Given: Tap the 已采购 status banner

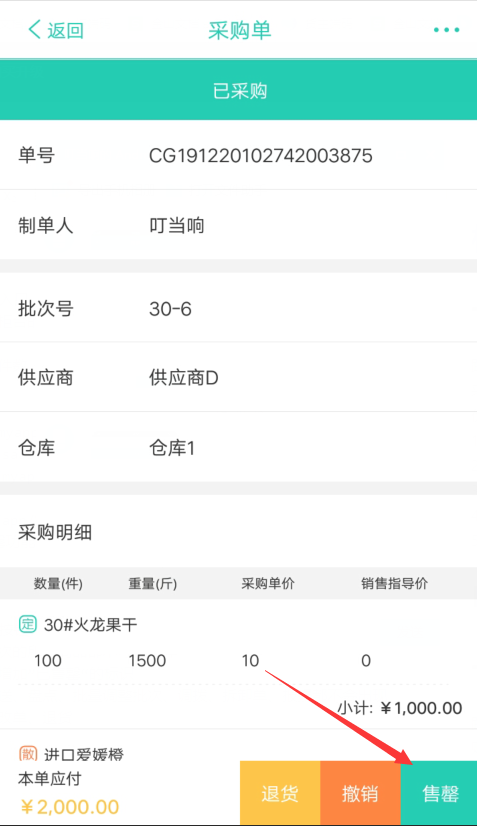Looking at the screenshot, I should pos(238,90).
